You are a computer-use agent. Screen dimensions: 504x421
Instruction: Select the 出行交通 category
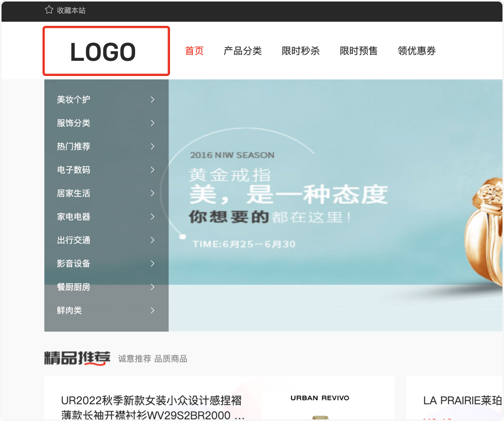74,240
